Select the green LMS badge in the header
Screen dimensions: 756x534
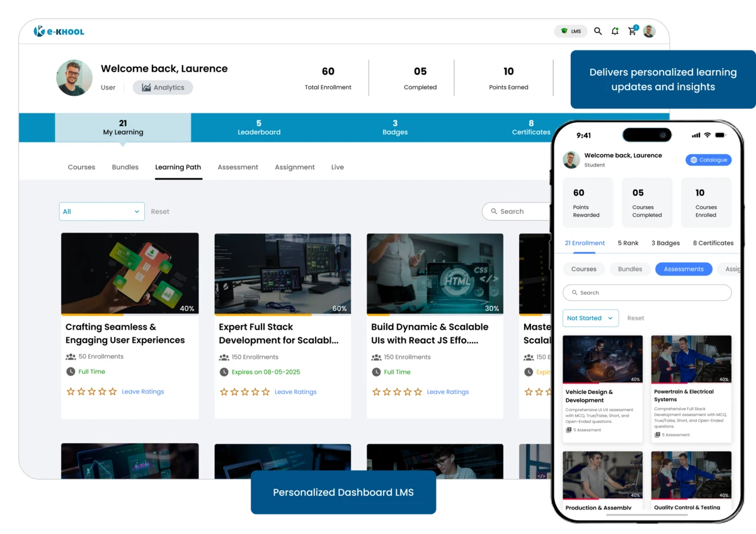(x=570, y=30)
